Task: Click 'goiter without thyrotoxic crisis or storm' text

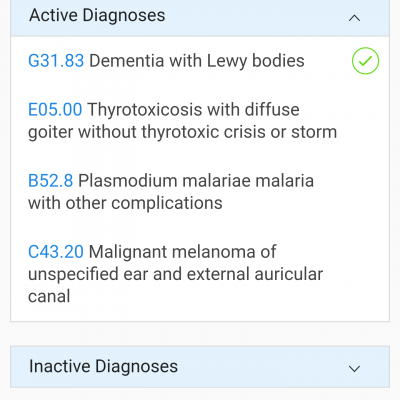Action: coord(182,132)
